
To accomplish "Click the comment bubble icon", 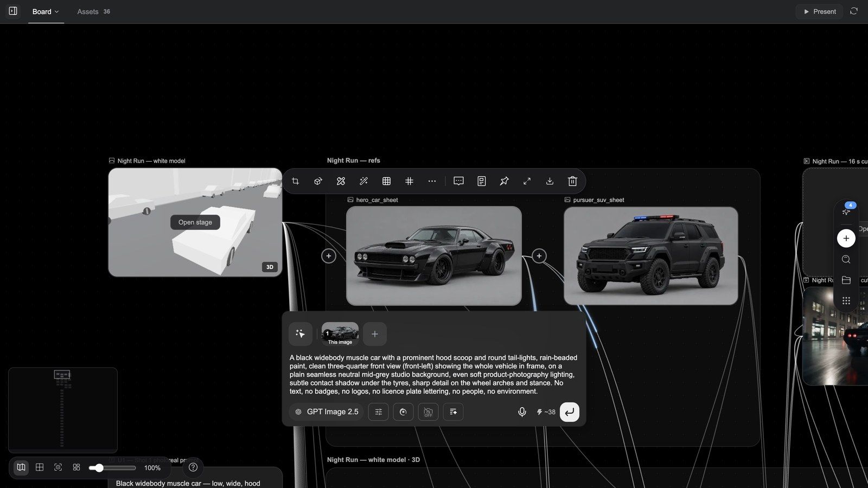I will point(458,181).
